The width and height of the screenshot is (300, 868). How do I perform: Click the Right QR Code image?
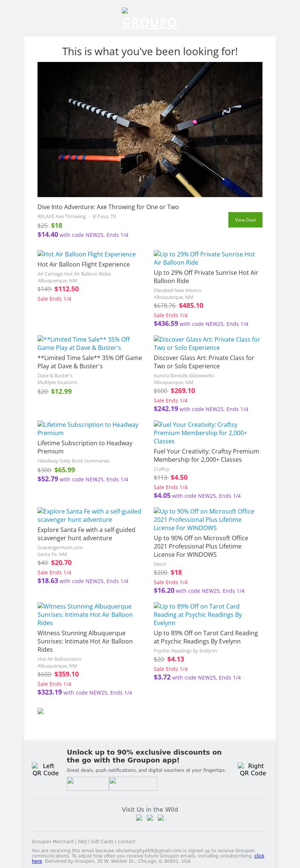pyautogui.click(x=253, y=769)
